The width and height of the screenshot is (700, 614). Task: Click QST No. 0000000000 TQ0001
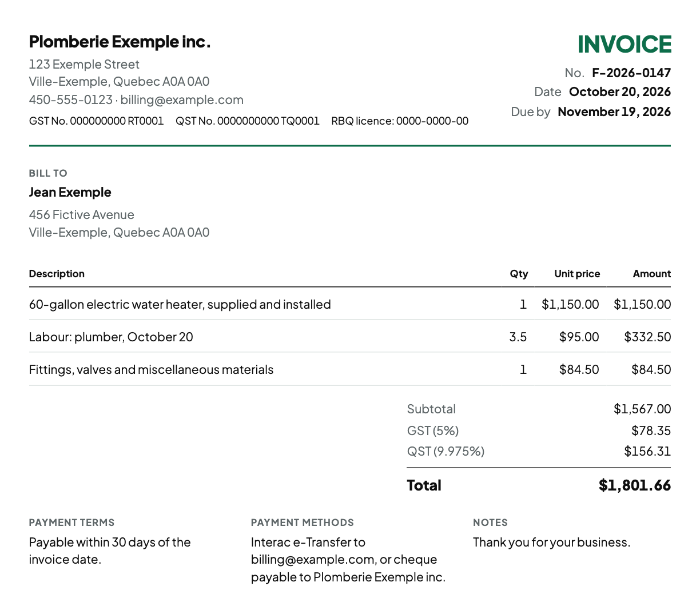click(x=248, y=121)
